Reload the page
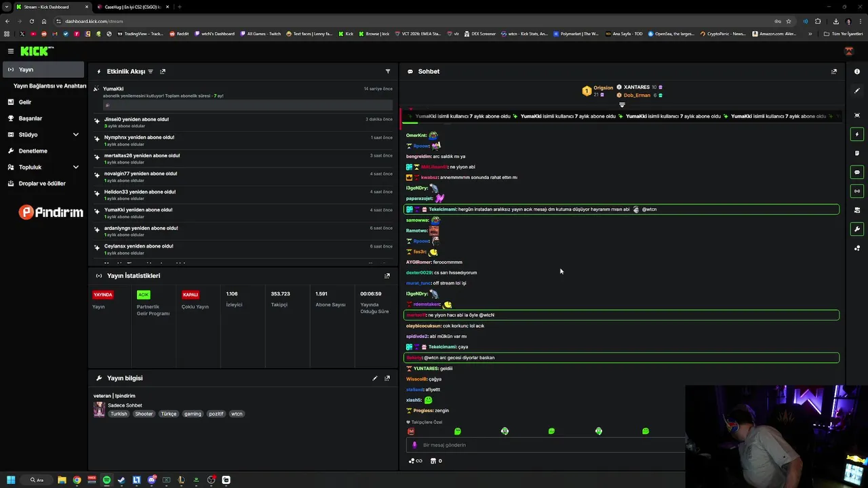Screen dimensions: 868x488 point(31,21)
